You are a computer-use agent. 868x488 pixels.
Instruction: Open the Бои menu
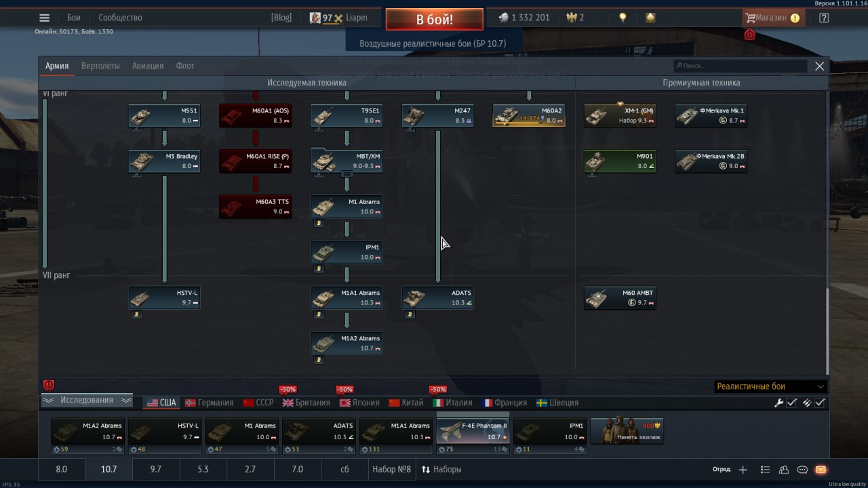(74, 18)
